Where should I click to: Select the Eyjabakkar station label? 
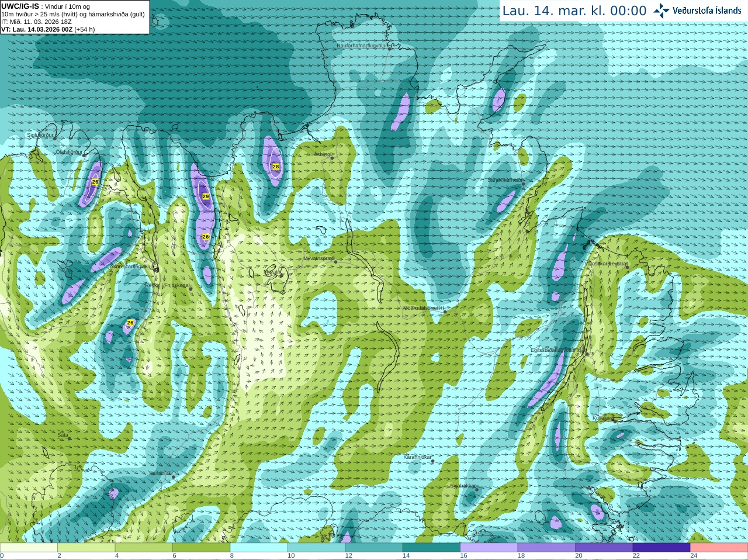click(x=463, y=486)
